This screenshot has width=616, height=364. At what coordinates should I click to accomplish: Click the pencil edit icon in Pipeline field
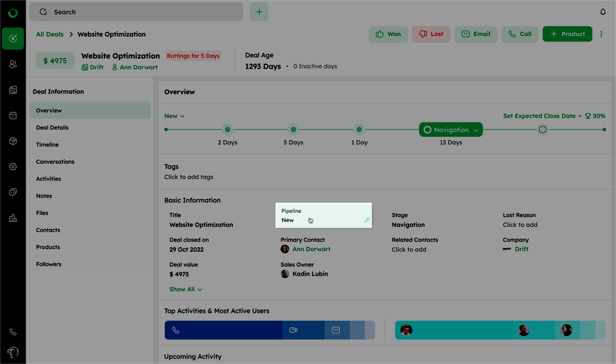pos(367,220)
